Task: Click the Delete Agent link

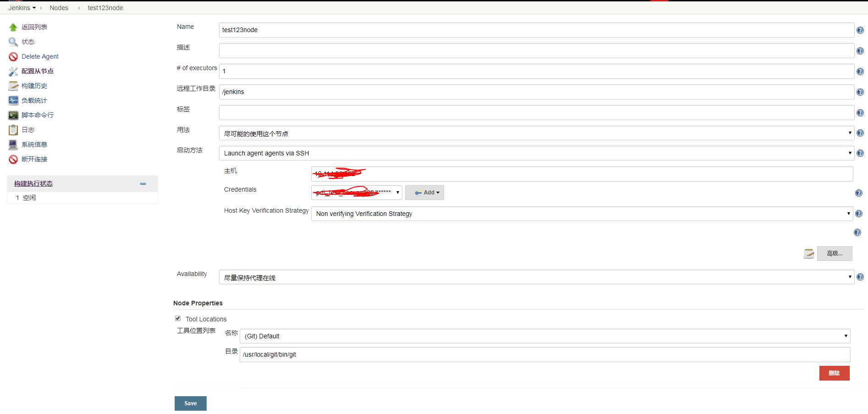Action: point(40,56)
